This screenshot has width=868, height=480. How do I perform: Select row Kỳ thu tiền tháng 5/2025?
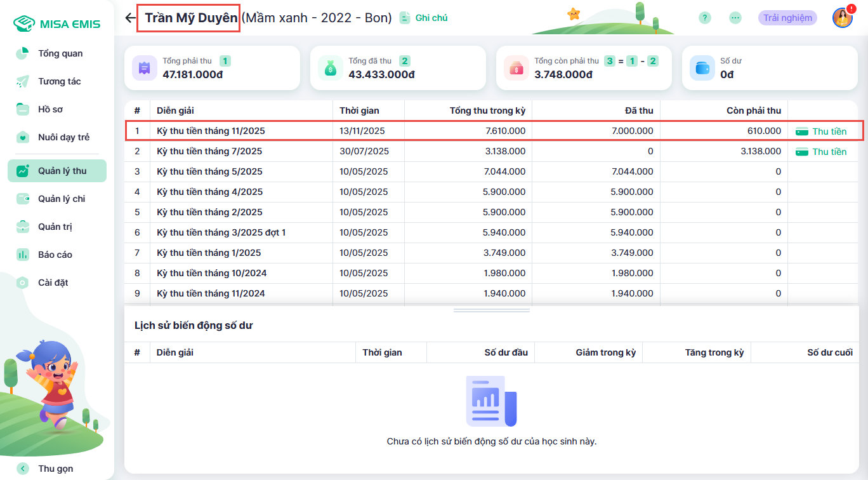tap(209, 171)
